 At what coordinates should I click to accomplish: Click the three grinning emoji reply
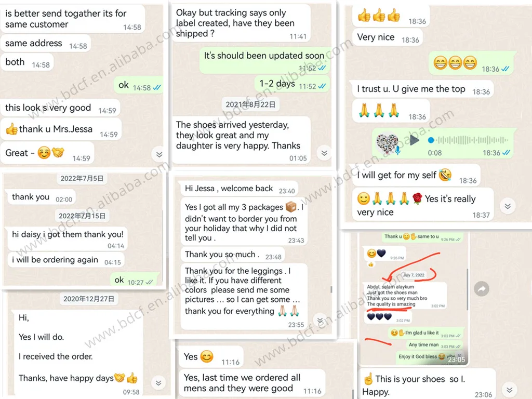(472, 64)
